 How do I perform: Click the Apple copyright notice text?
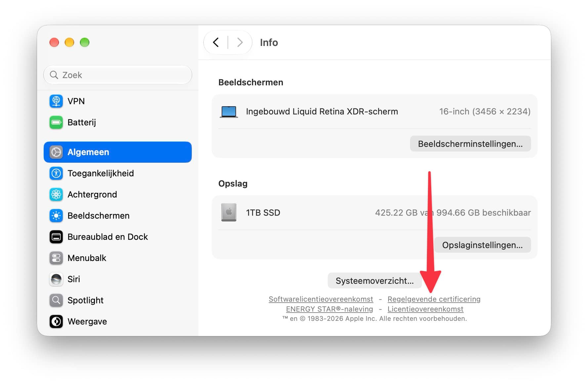(x=375, y=319)
